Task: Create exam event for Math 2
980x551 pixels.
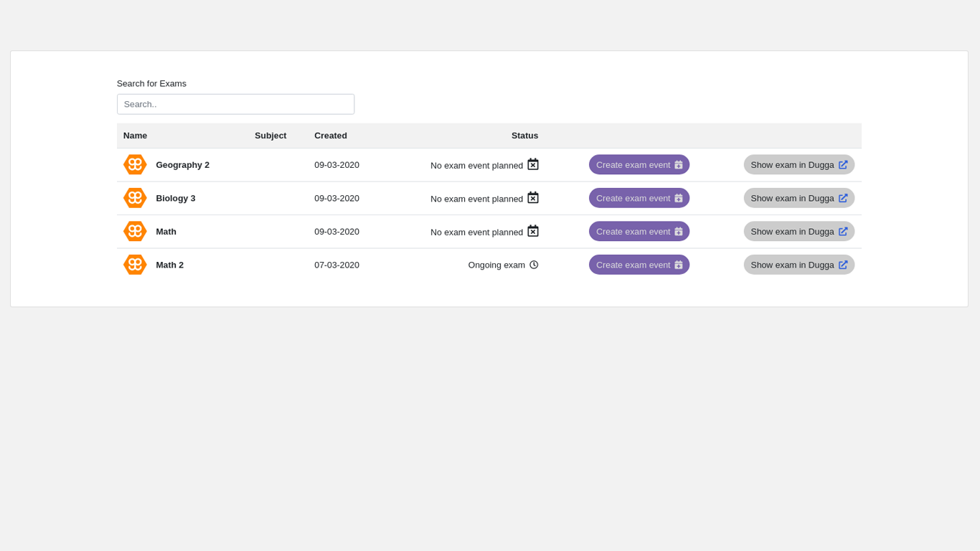Action: pyautogui.click(x=639, y=265)
